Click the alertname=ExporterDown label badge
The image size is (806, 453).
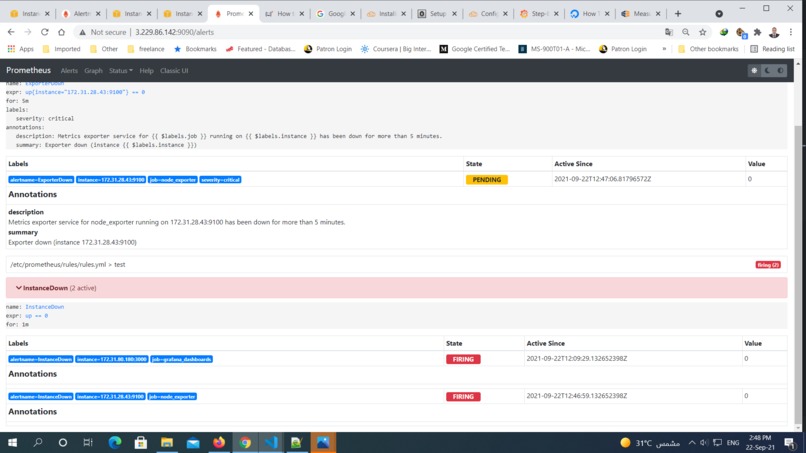pyautogui.click(x=41, y=180)
